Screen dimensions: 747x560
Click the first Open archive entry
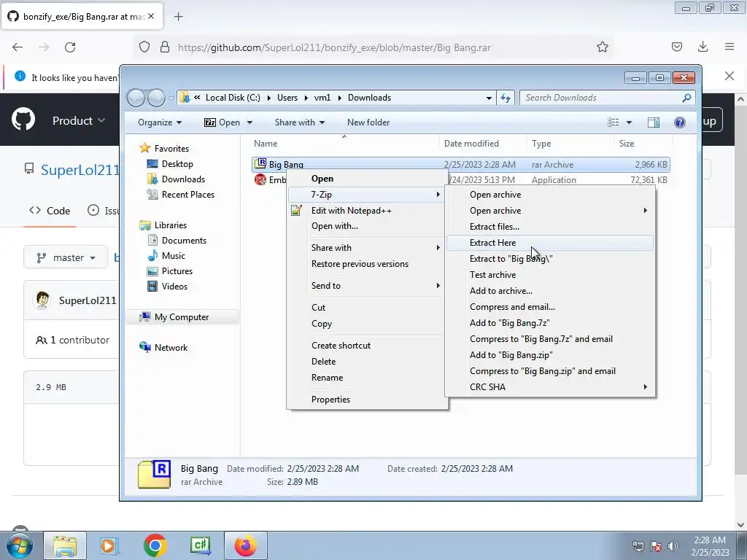(x=550, y=195)
